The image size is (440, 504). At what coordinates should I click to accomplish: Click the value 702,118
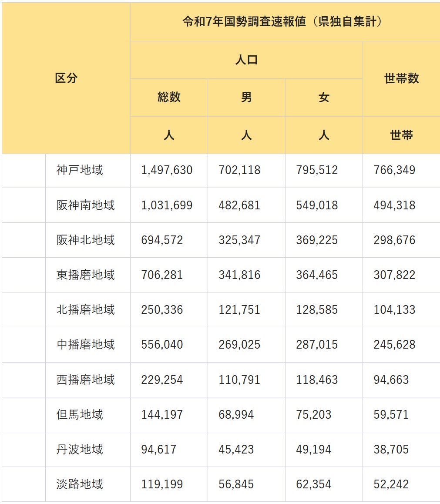(239, 170)
